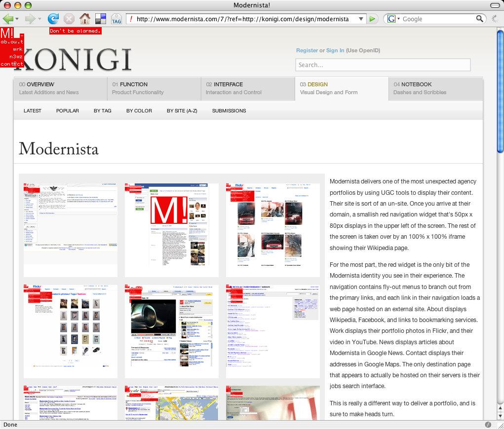Click into the Google search field
The height and width of the screenshot is (429, 504).
click(x=438, y=19)
